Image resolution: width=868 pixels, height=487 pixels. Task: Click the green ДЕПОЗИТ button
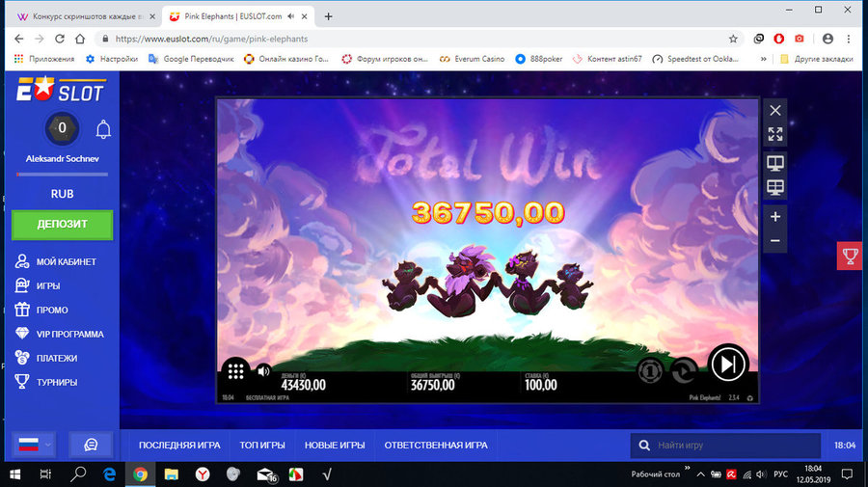[x=62, y=224]
